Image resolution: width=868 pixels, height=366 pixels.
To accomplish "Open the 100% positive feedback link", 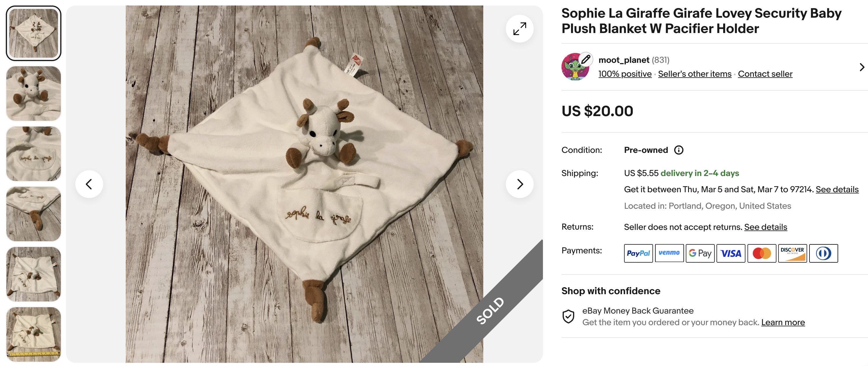I will pyautogui.click(x=625, y=74).
